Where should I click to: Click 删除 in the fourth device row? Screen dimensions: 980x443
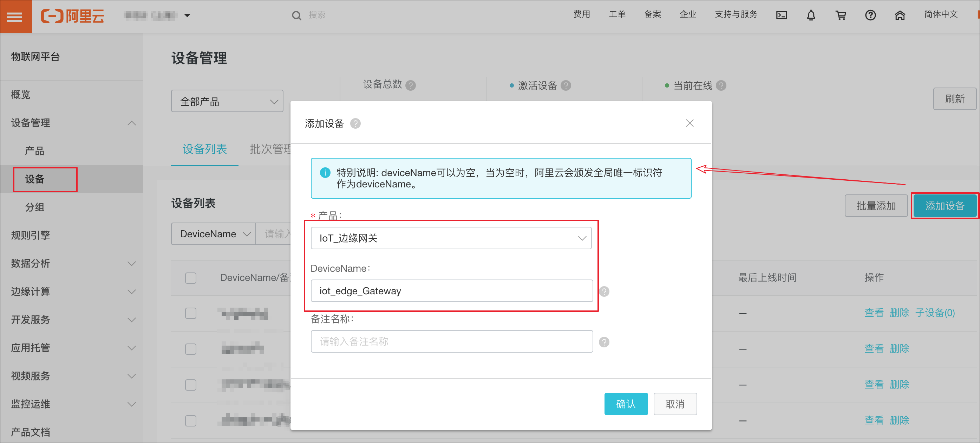(x=899, y=420)
